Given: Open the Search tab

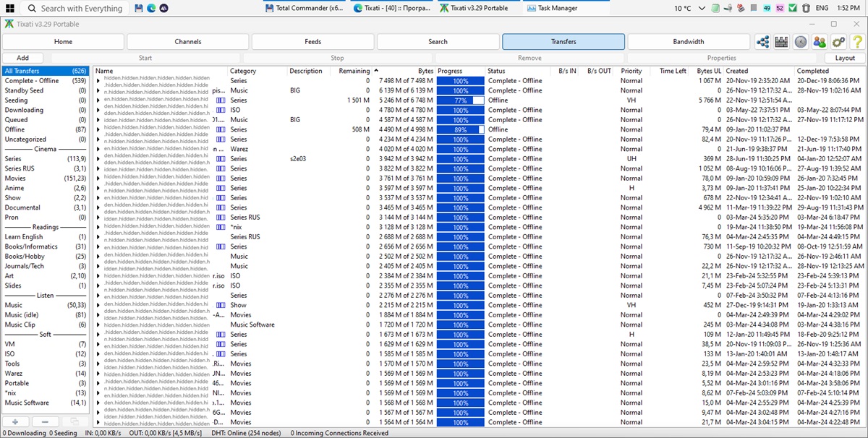Looking at the screenshot, I should coord(438,42).
